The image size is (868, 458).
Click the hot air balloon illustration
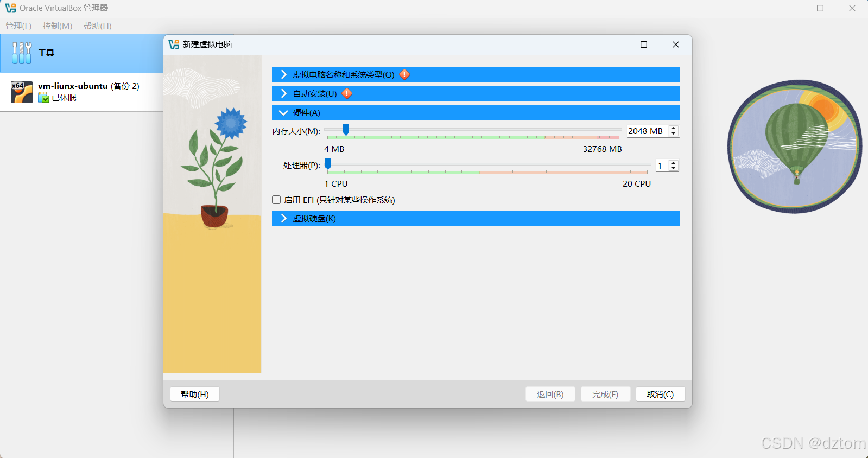pyautogui.click(x=795, y=147)
